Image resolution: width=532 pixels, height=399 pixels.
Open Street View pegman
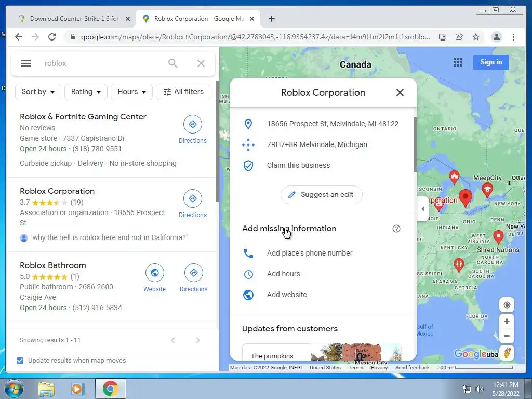[507, 353]
